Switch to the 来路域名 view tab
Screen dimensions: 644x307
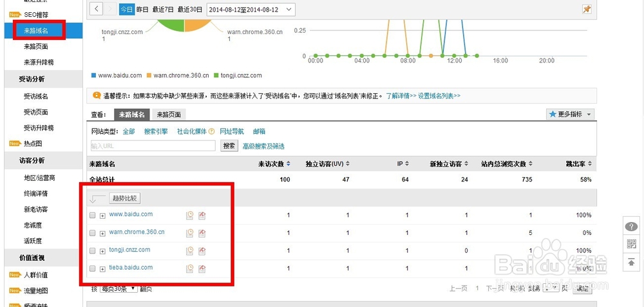(132, 115)
